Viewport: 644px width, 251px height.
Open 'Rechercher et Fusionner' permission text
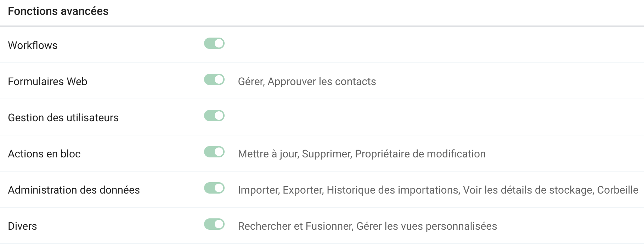295,226
